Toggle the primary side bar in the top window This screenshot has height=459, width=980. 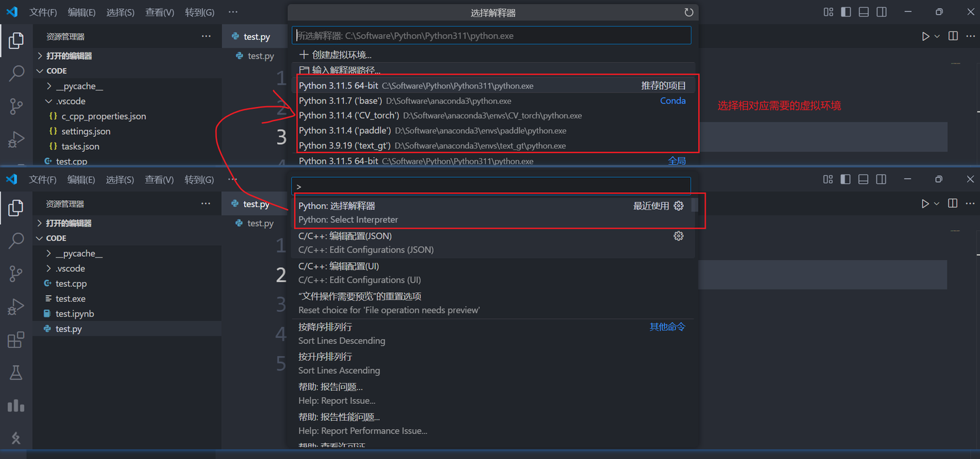pyautogui.click(x=846, y=12)
